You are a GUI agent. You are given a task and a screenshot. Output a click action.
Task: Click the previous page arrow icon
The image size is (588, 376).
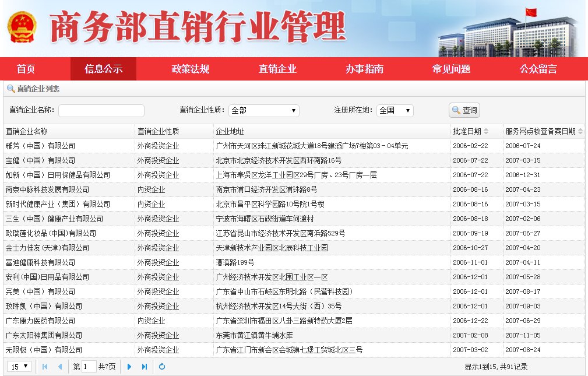[x=60, y=367]
